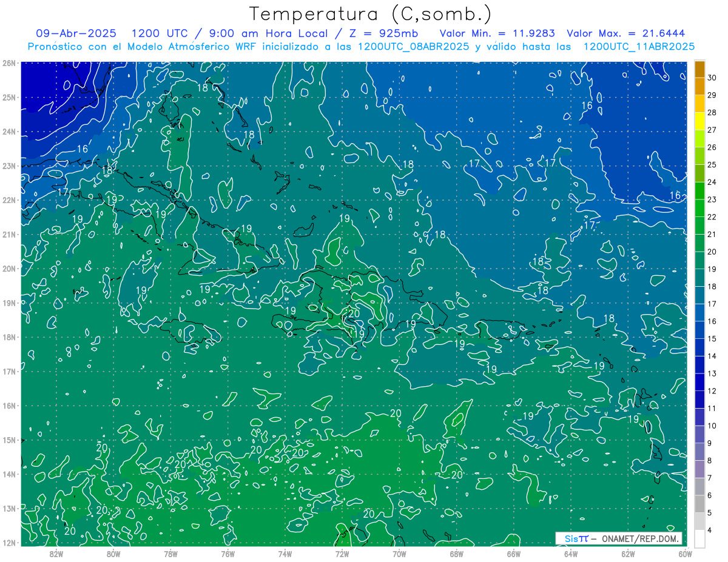Click the '64W' longitude axis label
The width and height of the screenshot is (728, 562).
click(x=571, y=554)
